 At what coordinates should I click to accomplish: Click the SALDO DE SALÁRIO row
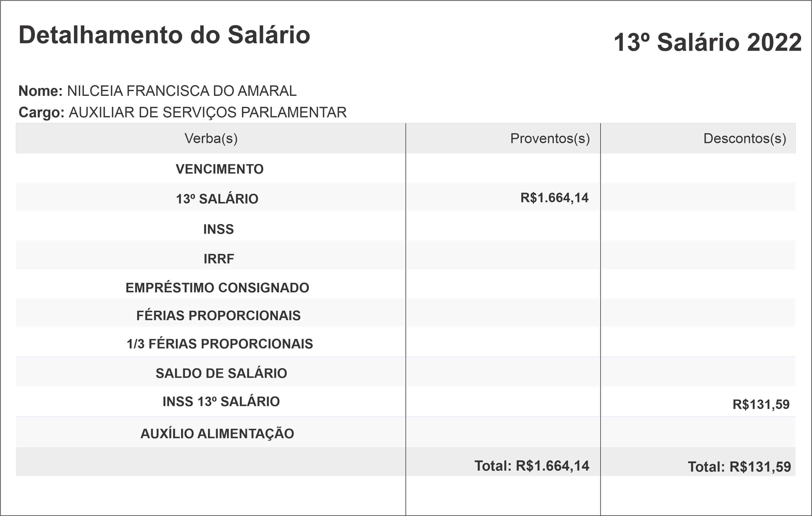pos(221,373)
